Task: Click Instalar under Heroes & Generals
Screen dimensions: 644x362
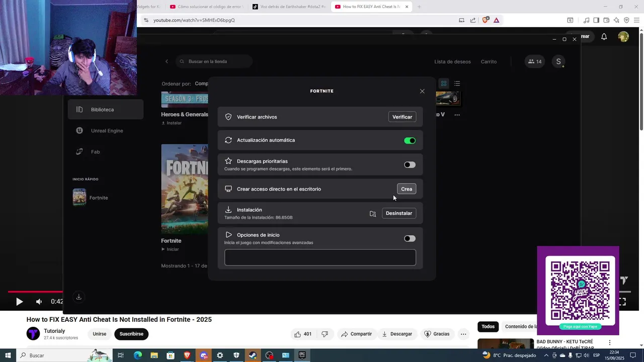Action: [172, 123]
